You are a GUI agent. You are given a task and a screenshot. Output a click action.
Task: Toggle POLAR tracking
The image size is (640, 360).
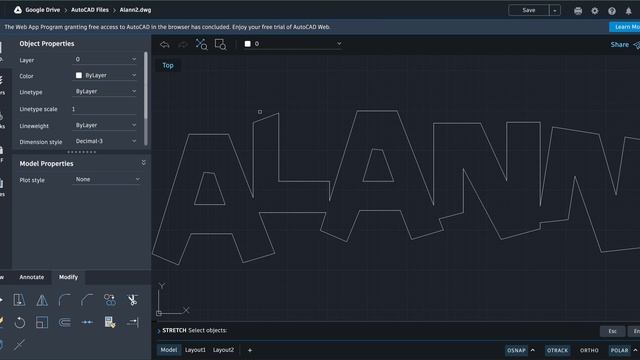pos(619,350)
